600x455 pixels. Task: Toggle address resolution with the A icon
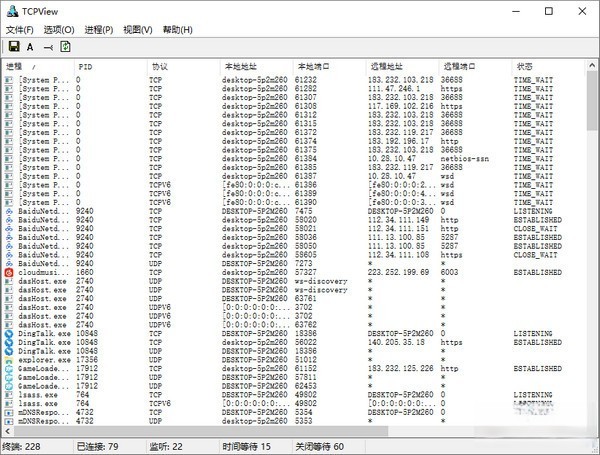(x=30, y=47)
